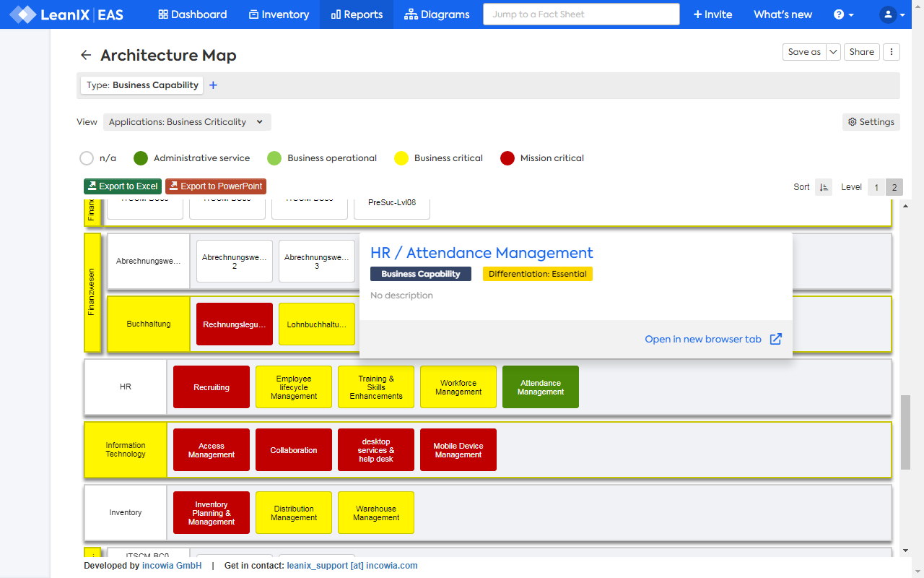Select the Collaboration tile

pos(294,450)
